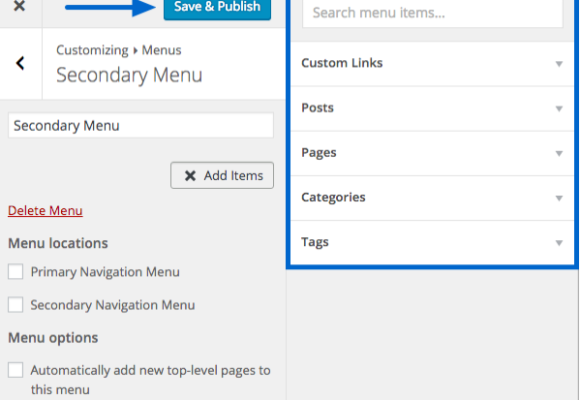Expand the Pages section
The height and width of the screenshot is (400, 580).
click(432, 153)
